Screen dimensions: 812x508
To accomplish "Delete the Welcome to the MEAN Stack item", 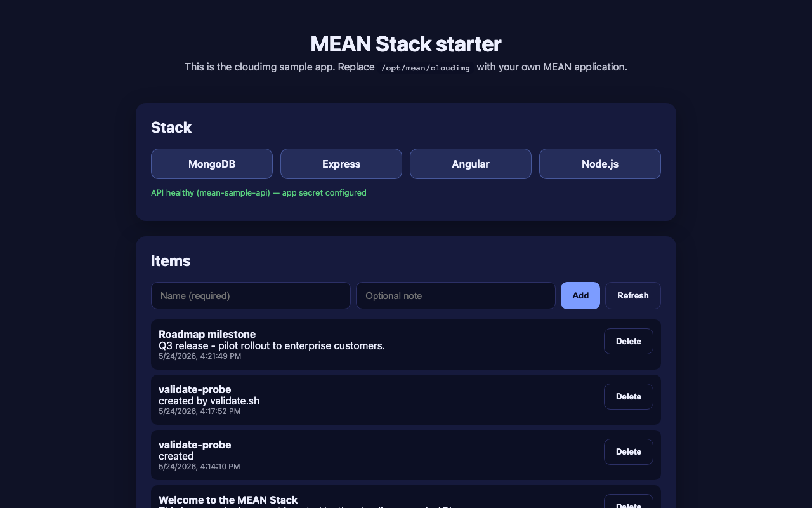I will 629,502.
